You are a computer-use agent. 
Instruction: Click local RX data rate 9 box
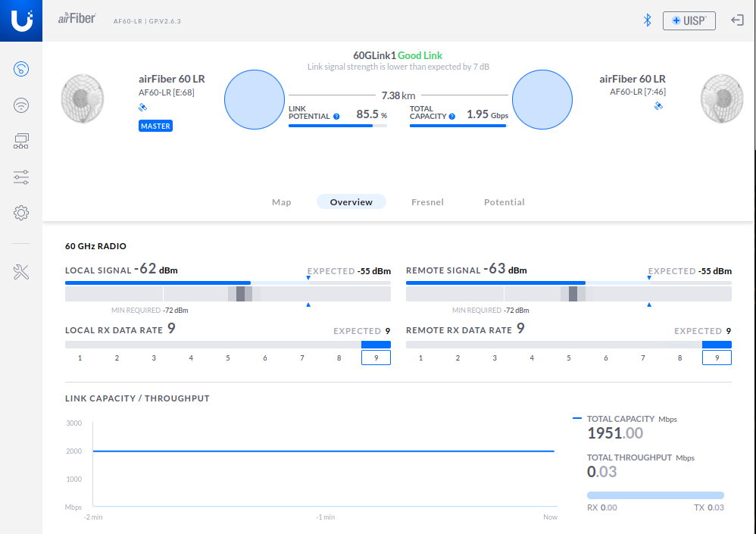click(x=376, y=358)
